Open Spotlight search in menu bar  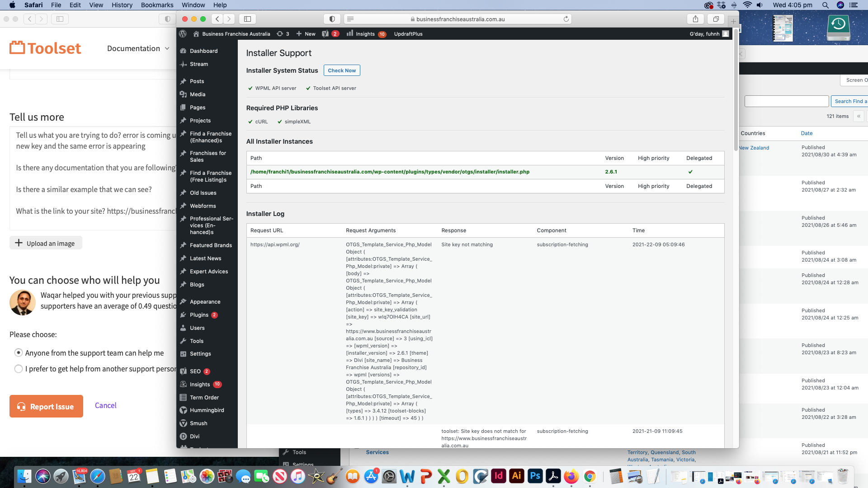pyautogui.click(x=825, y=5)
